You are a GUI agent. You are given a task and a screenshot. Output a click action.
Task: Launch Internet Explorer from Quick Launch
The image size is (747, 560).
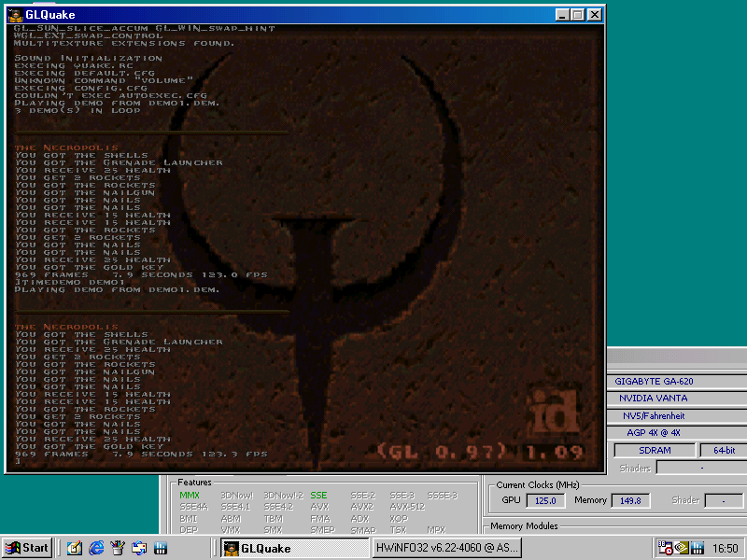[x=96, y=548]
